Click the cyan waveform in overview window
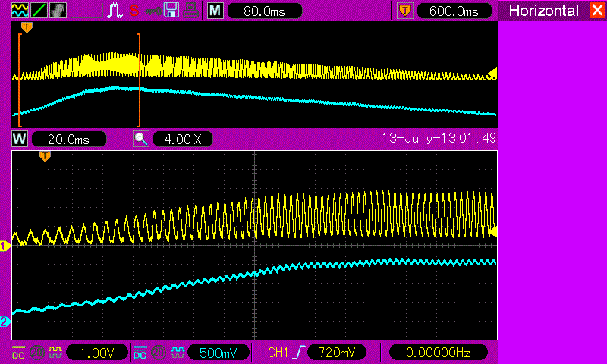The height and width of the screenshot is (364, 607). coord(256,102)
